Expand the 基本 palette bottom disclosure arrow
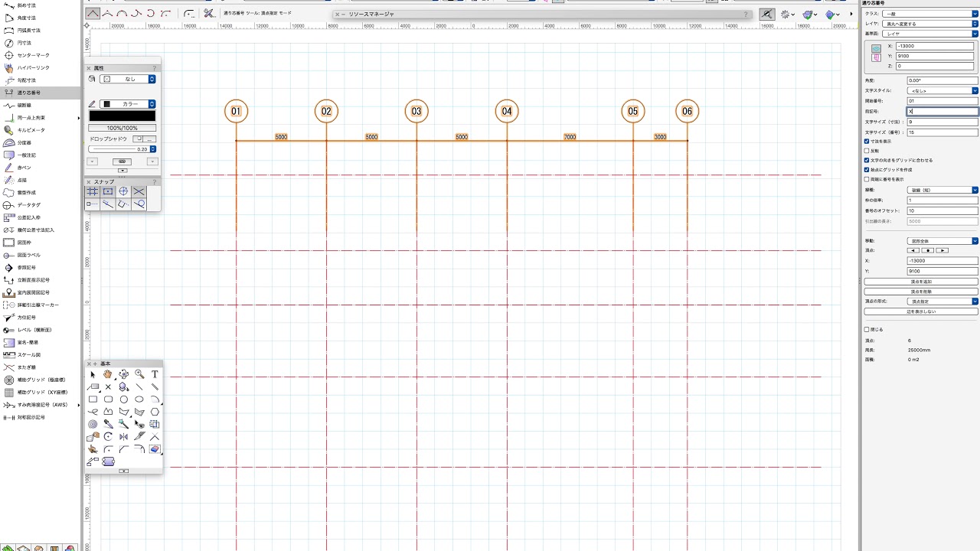The width and height of the screenshot is (980, 551). point(123,471)
